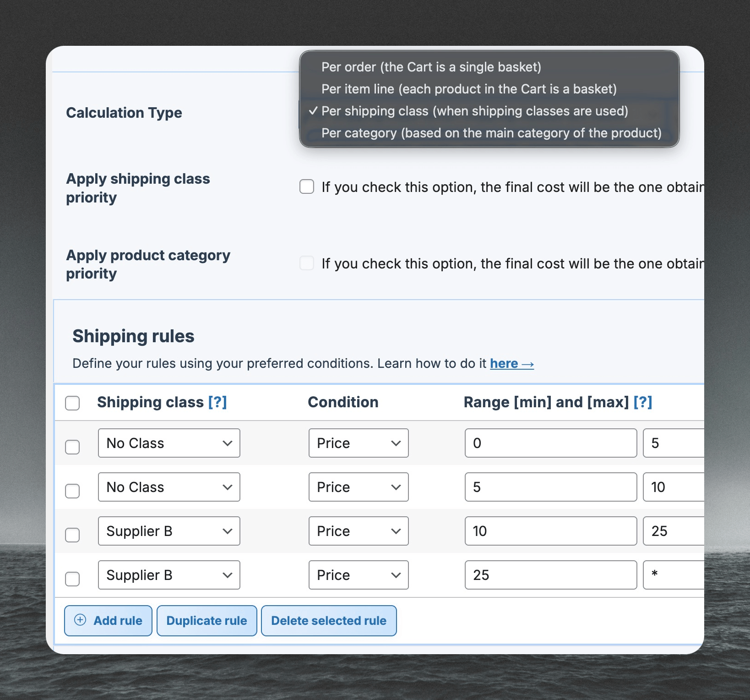Open second row Price condition dropdown
The height and width of the screenshot is (700, 750).
[359, 487]
